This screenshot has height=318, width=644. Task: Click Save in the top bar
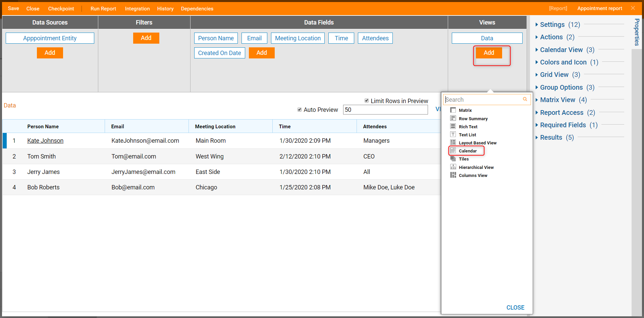(13, 8)
